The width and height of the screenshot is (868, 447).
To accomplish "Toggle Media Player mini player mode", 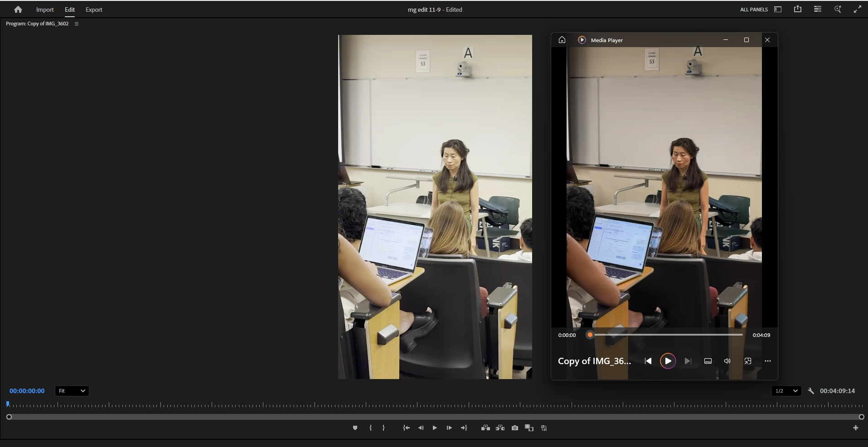I will 748,361.
